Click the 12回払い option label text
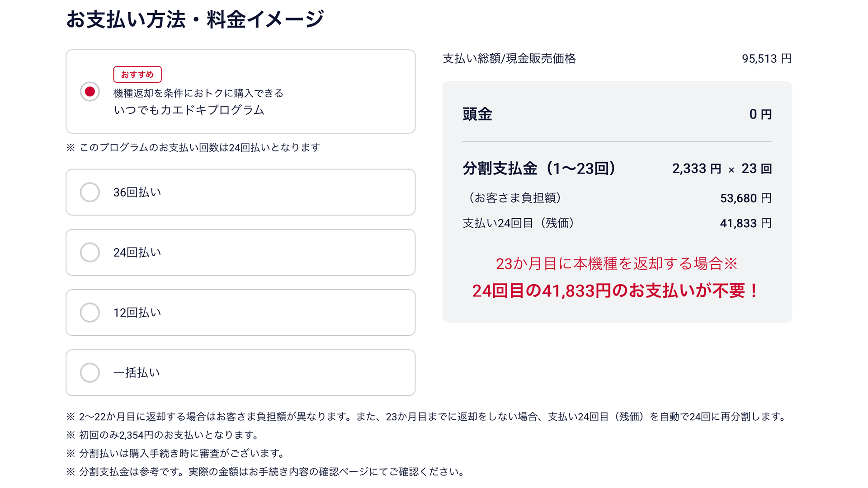 tap(137, 312)
